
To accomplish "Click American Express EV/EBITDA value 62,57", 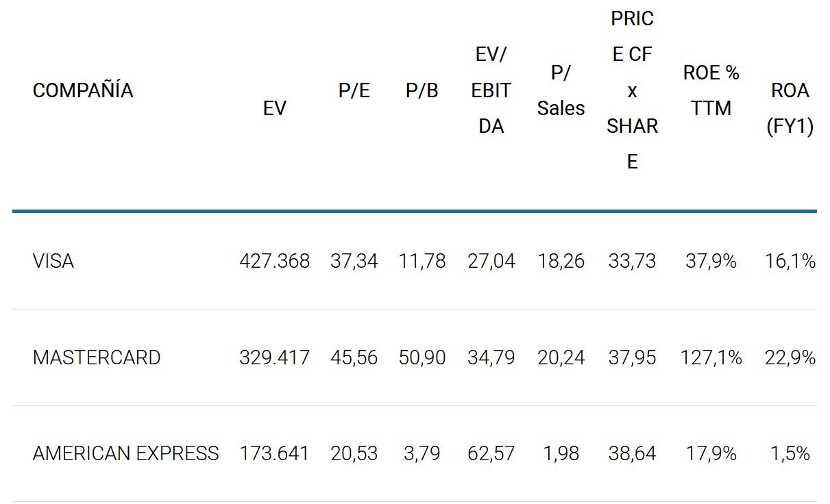I will click(x=491, y=453).
